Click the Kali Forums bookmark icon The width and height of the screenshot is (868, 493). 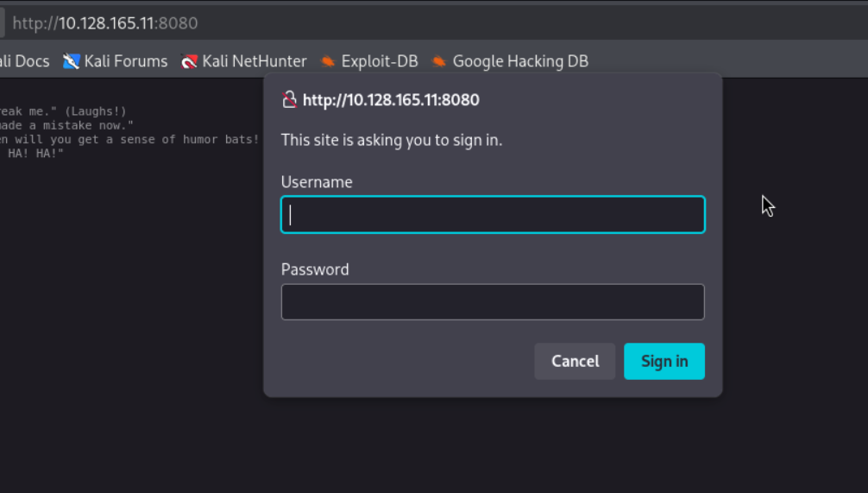(x=71, y=61)
